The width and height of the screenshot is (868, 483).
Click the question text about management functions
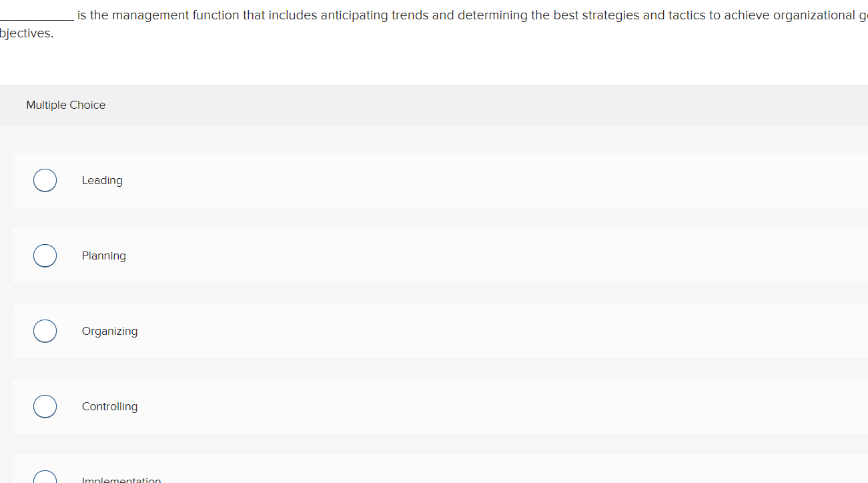pyautogui.click(x=334, y=15)
